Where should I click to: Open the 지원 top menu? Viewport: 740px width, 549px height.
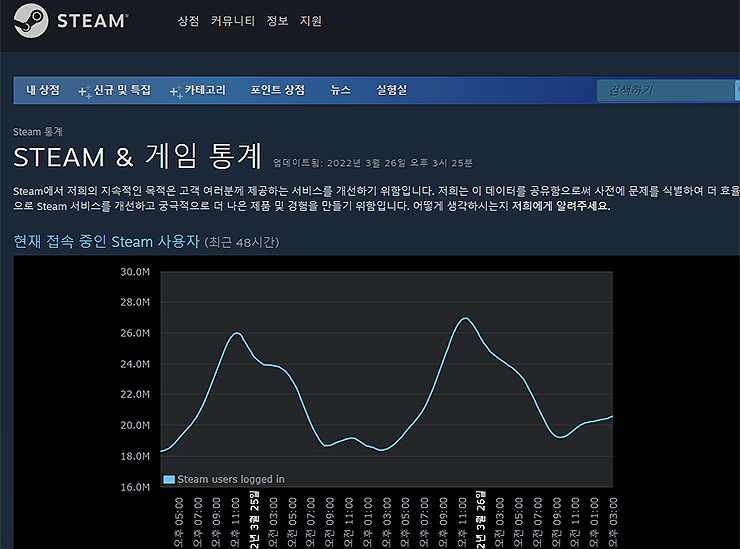(x=311, y=21)
